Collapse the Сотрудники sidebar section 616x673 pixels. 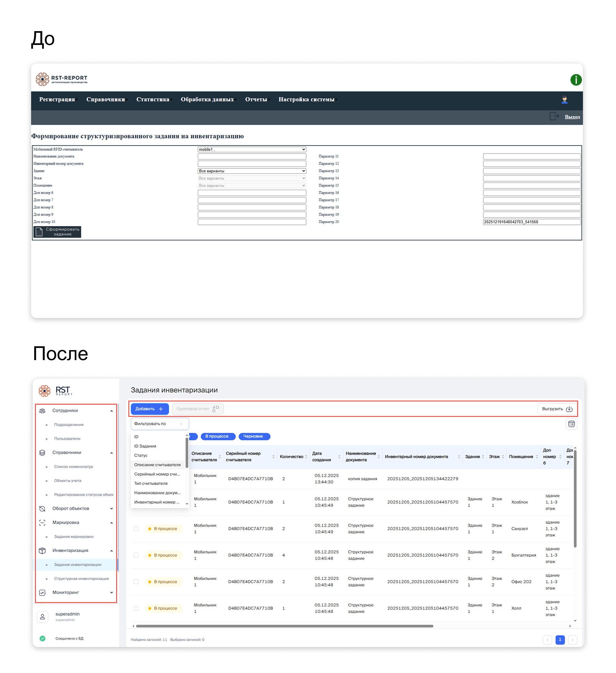pyautogui.click(x=111, y=410)
